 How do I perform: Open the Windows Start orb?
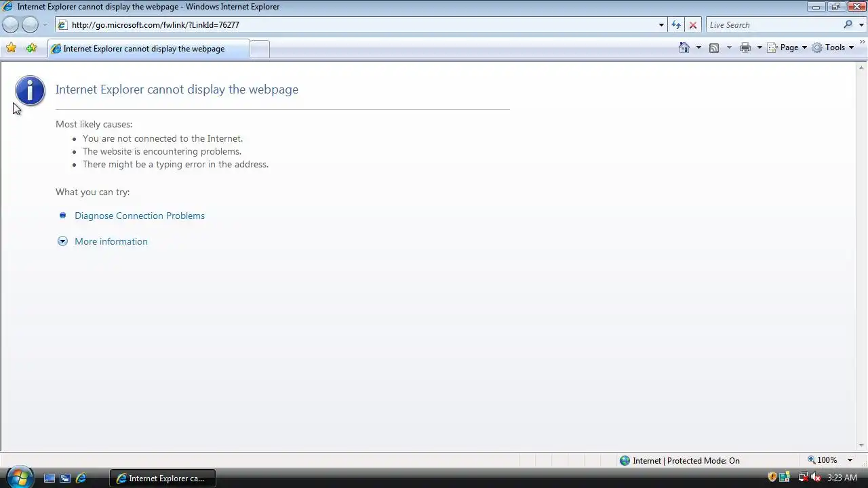pyautogui.click(x=19, y=477)
